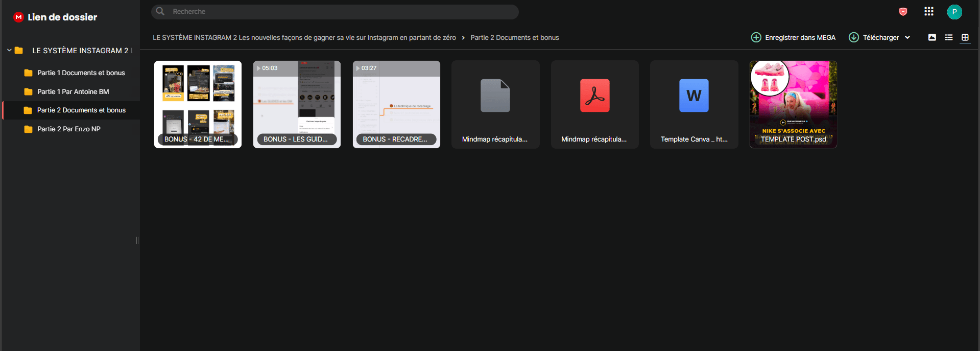980x351 pixels.
Task: Open BONUS - 42 DE ME... thumbnail
Action: [198, 104]
